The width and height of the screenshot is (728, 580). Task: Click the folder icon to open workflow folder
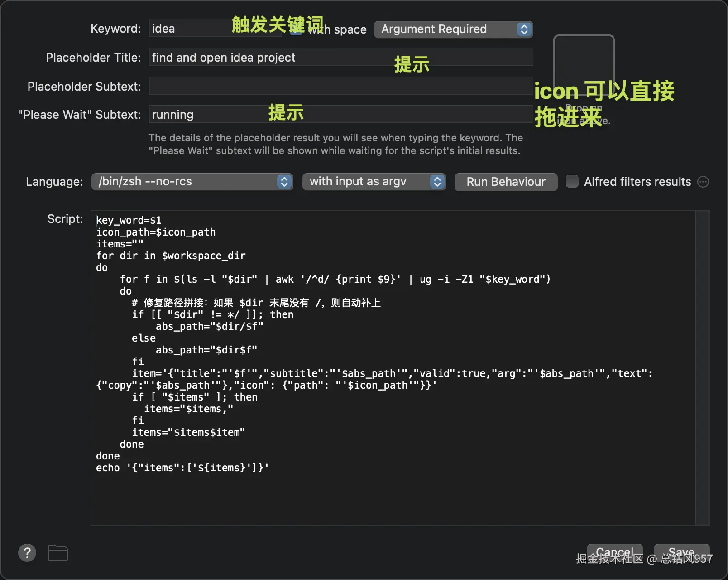58,553
